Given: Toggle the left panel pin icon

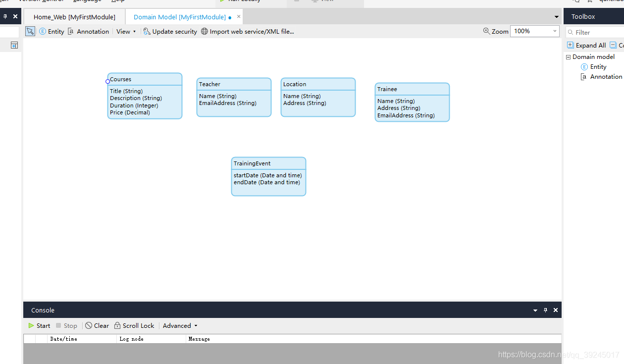Looking at the screenshot, I should [x=5, y=16].
